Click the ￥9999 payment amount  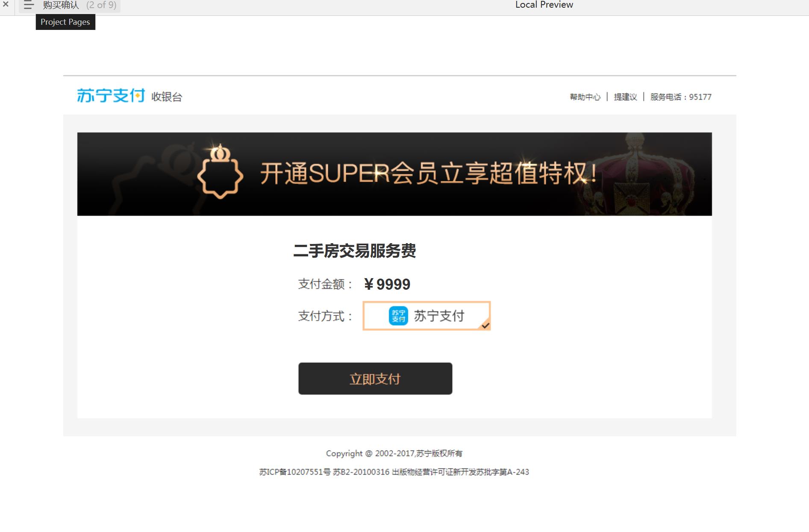point(387,284)
